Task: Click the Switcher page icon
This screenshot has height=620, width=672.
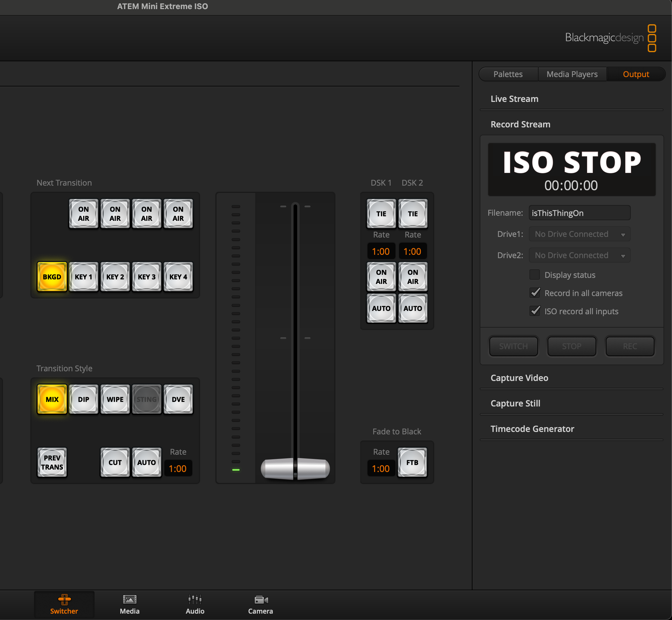Action: click(64, 604)
